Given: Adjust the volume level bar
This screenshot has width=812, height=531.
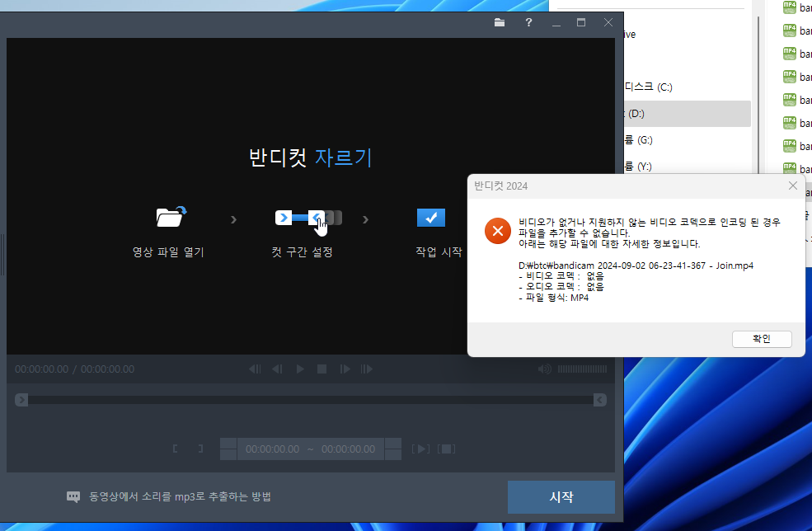Looking at the screenshot, I should (582, 369).
